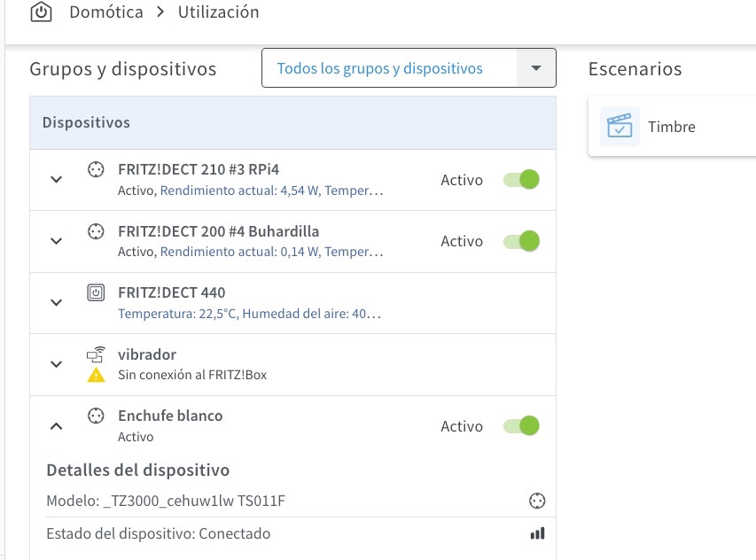Click the Domótica power icon in breadcrumb

(41, 12)
